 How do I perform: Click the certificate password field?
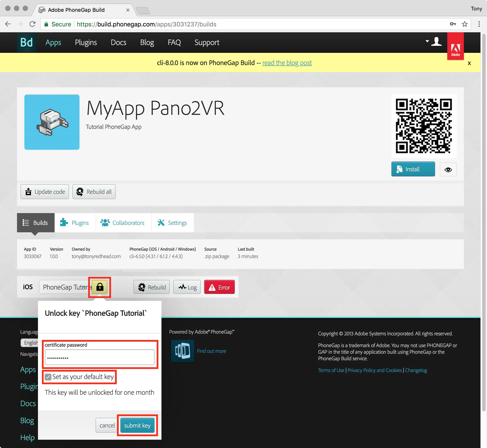99,357
